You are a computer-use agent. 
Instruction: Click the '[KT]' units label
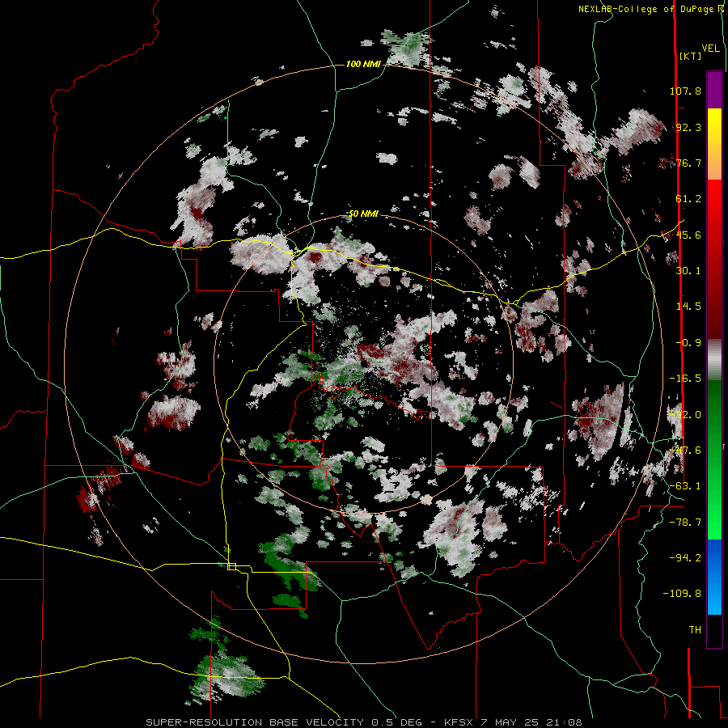point(690,56)
